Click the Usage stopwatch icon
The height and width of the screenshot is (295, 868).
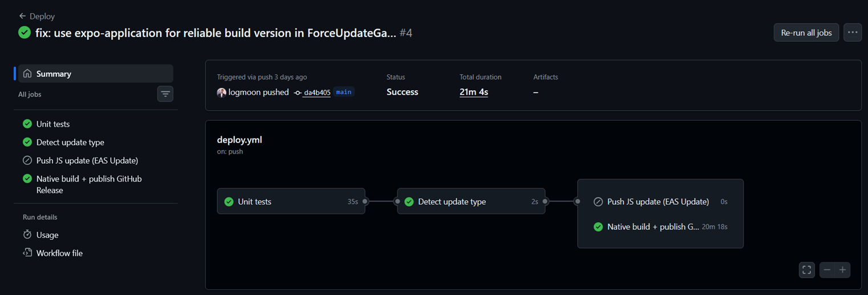(x=27, y=235)
